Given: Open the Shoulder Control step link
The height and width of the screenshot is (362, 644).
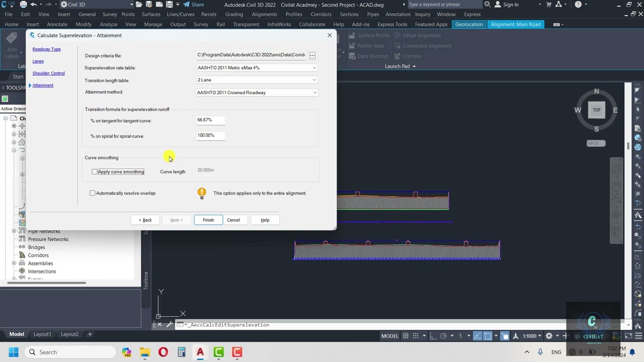Looking at the screenshot, I should pyautogui.click(x=48, y=73).
